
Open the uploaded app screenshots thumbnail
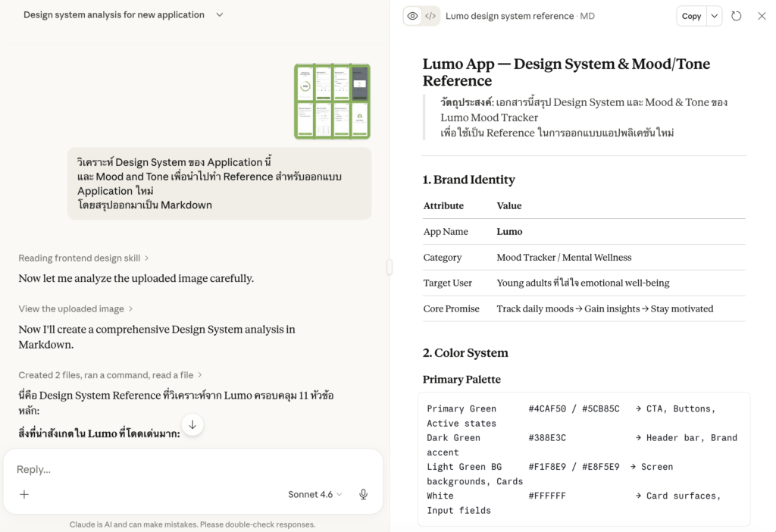coord(332,102)
